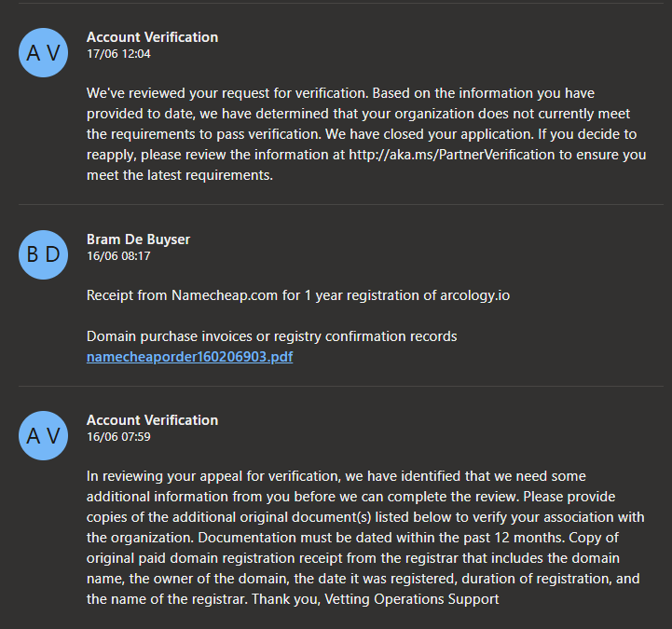Screen dimensions: 672x629
Task: Click "We've reviewed your request for verification" sentence
Action: [233, 93]
